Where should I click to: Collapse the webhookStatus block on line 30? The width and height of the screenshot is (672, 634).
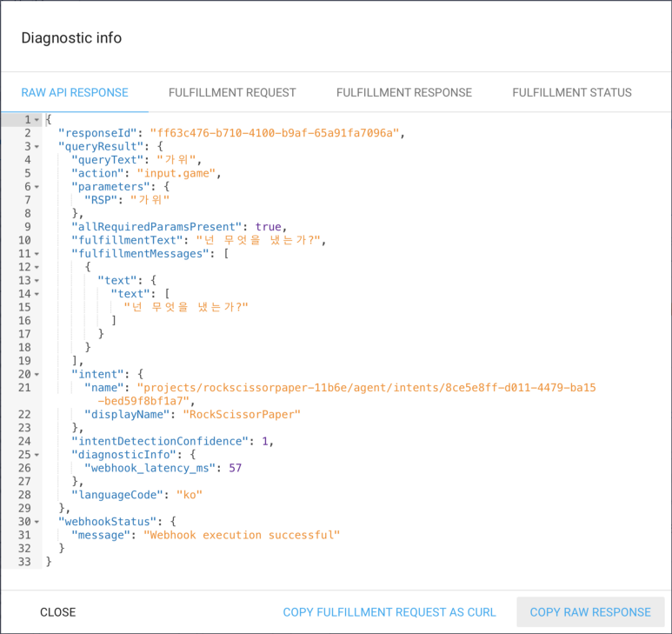tap(37, 522)
